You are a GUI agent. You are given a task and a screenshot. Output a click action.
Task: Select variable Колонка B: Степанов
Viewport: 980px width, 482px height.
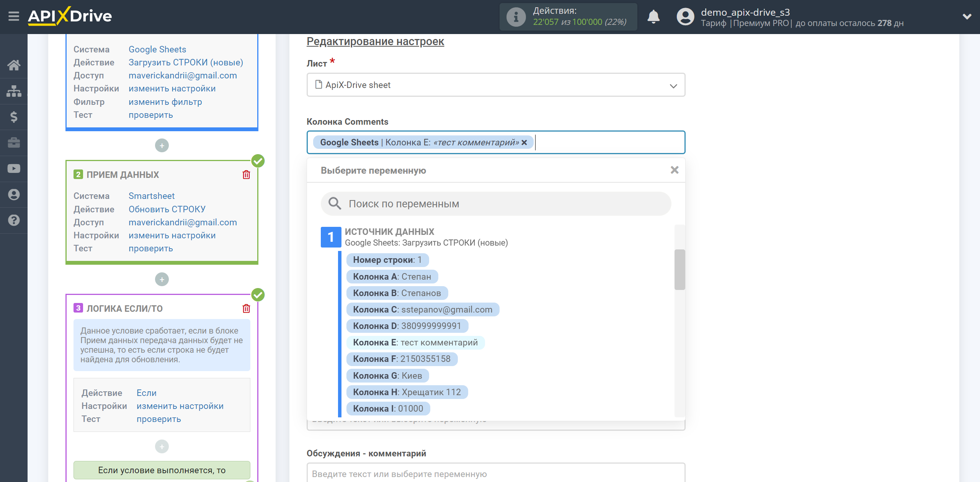(x=397, y=293)
